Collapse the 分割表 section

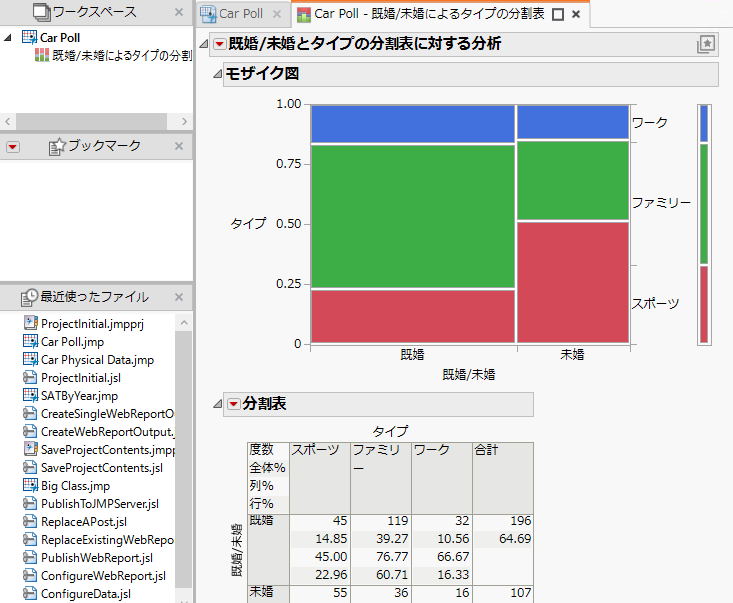click(x=217, y=404)
